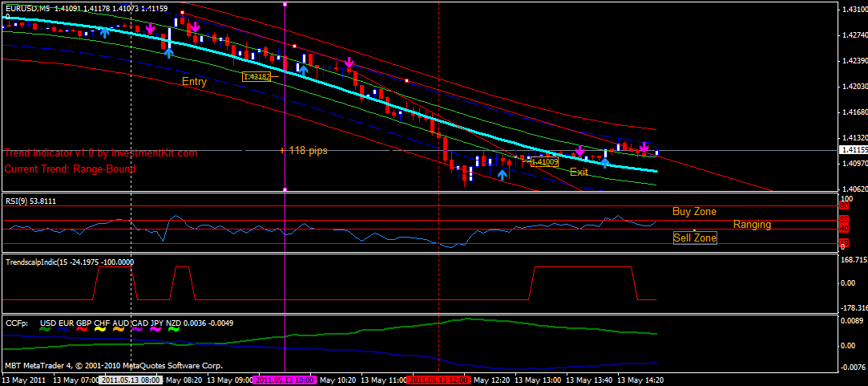This screenshot has width=868, height=386.
Task: Click the boxed Sell Zone label
Action: point(695,238)
